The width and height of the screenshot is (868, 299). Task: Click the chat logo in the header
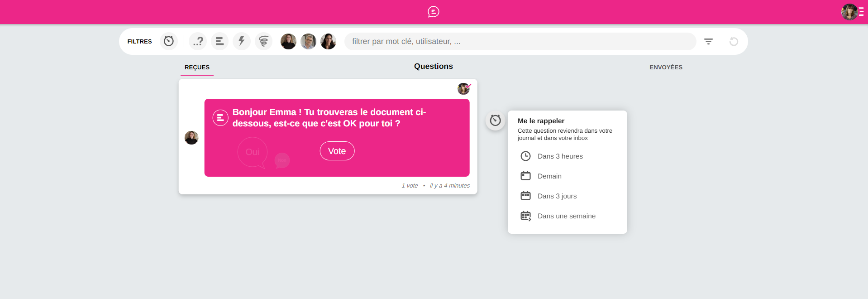coord(434,12)
